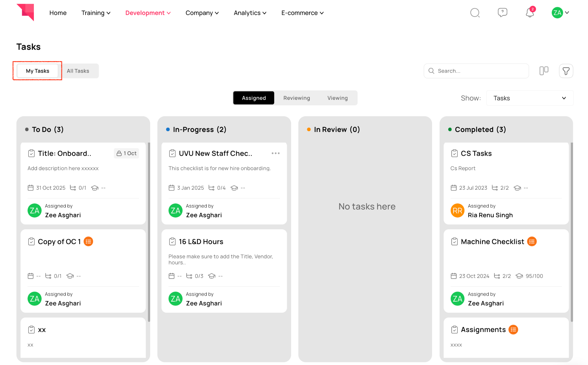The width and height of the screenshot is (588, 365).
Task: Open the three-dot menu on UVU New Staff task
Action: 275,153
